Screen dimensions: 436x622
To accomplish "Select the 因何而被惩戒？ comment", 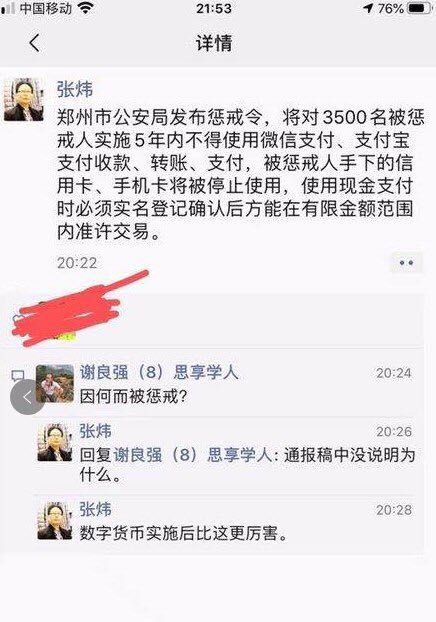I will click(134, 396).
